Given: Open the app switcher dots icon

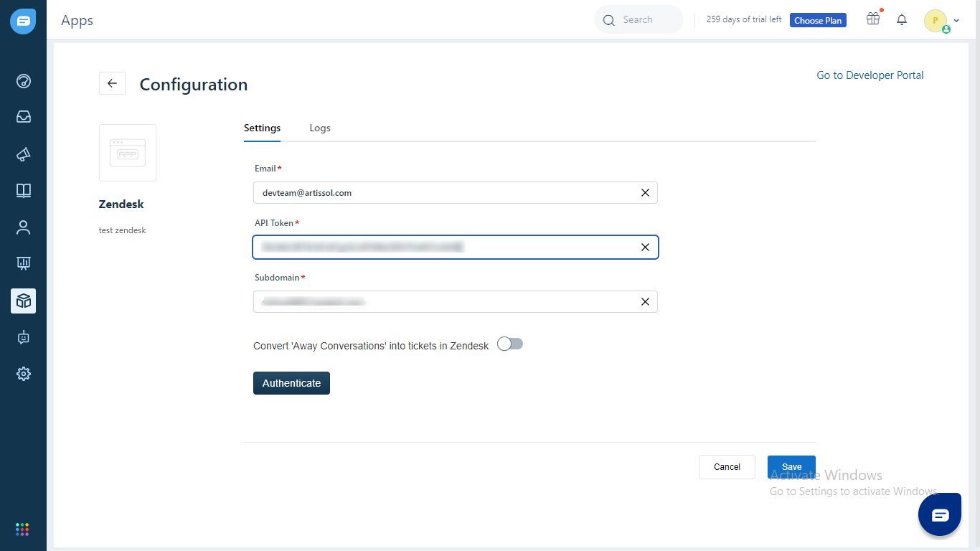Looking at the screenshot, I should (22, 529).
